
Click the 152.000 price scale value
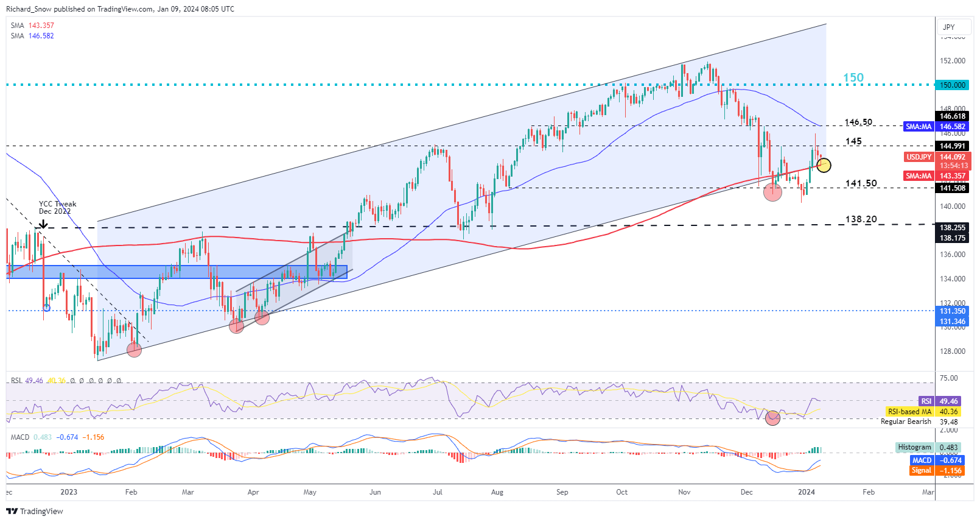[x=953, y=61]
